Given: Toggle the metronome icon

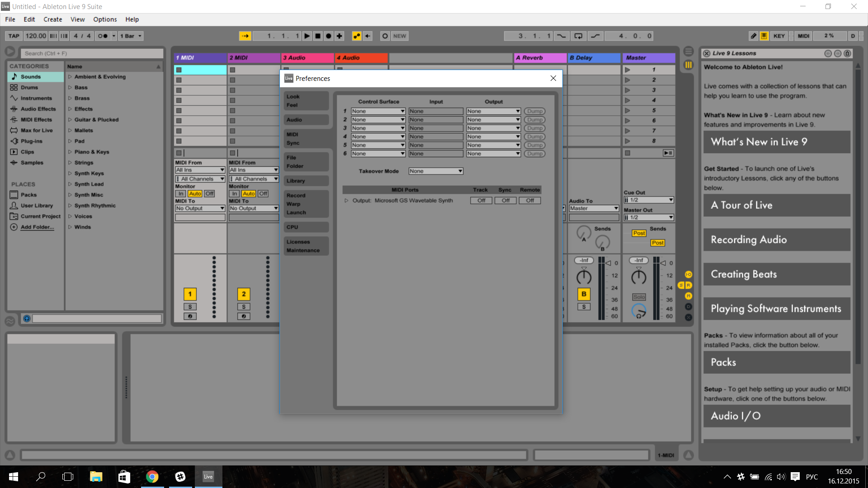Looking at the screenshot, I should 103,36.
